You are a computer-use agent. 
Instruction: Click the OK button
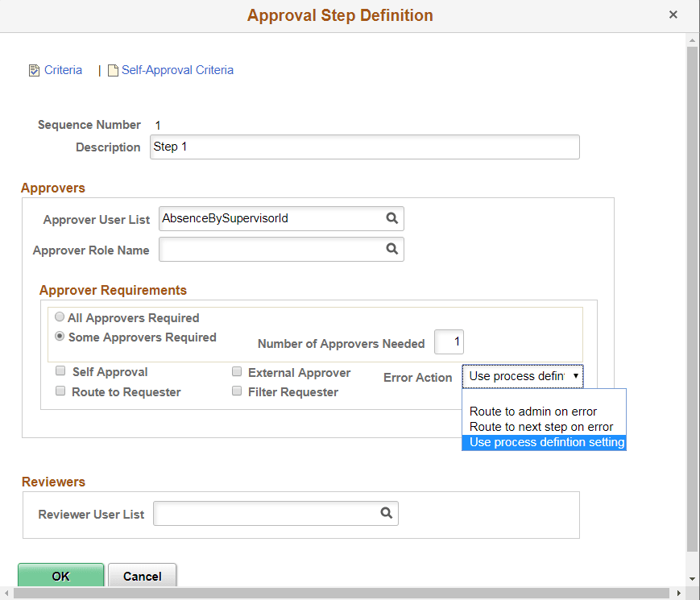(x=60, y=576)
